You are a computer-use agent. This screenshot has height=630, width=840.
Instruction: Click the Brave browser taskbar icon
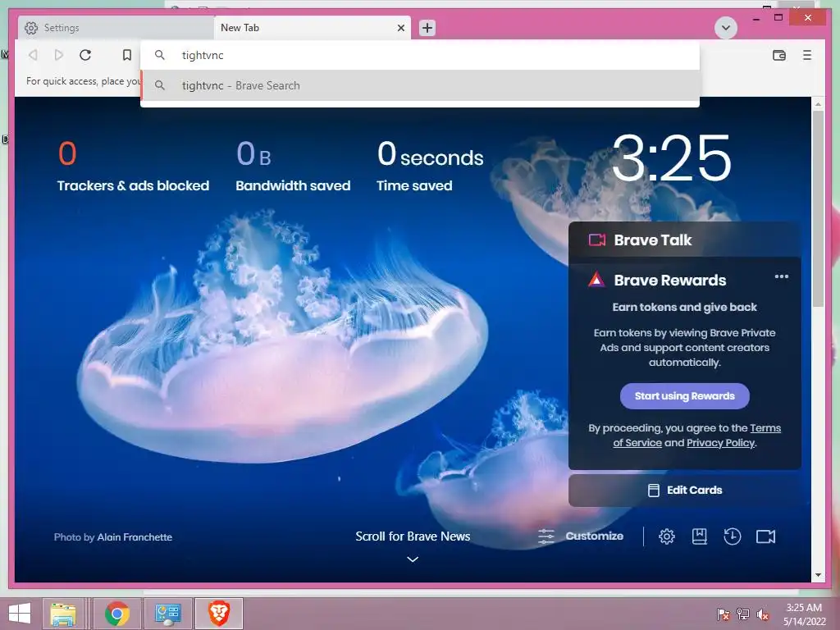(218, 614)
